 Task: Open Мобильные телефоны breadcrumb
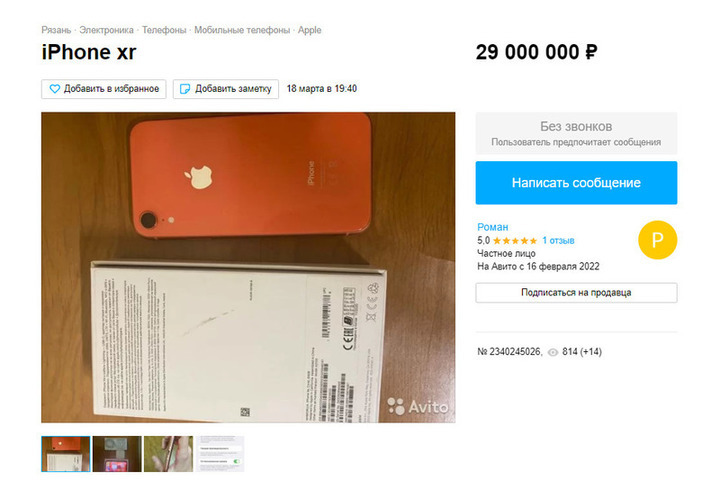click(242, 30)
